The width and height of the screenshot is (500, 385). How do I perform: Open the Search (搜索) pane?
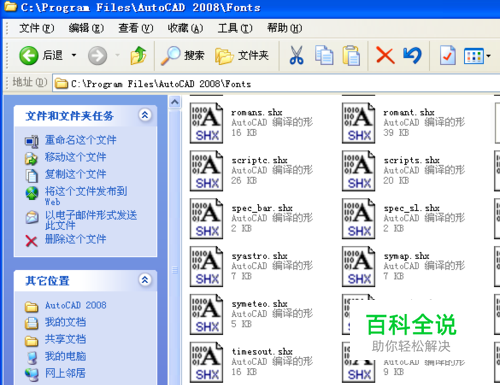pos(182,55)
